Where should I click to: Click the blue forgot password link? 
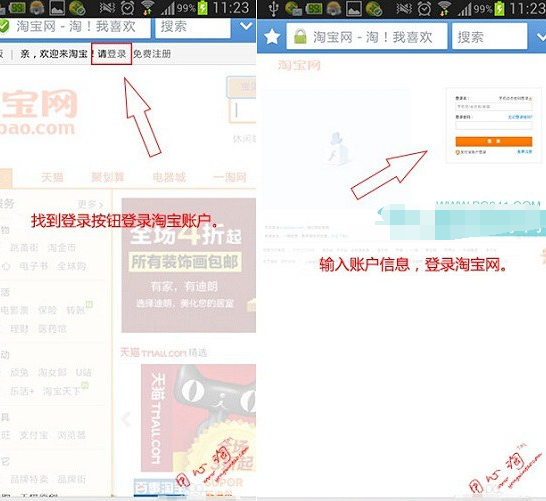pos(520,117)
